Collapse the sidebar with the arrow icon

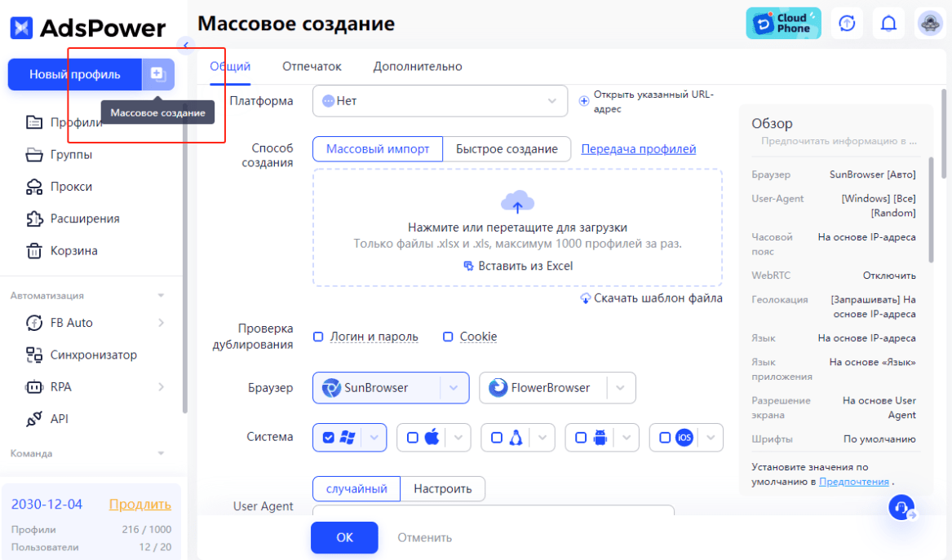coord(186,45)
